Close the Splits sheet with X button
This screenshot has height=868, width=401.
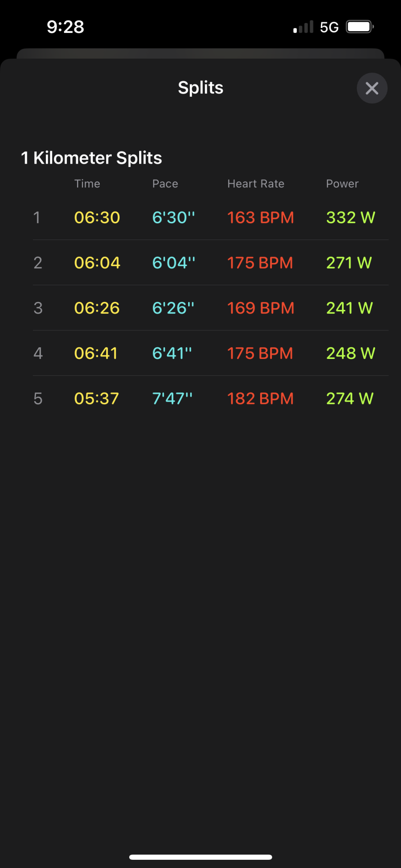point(372,88)
